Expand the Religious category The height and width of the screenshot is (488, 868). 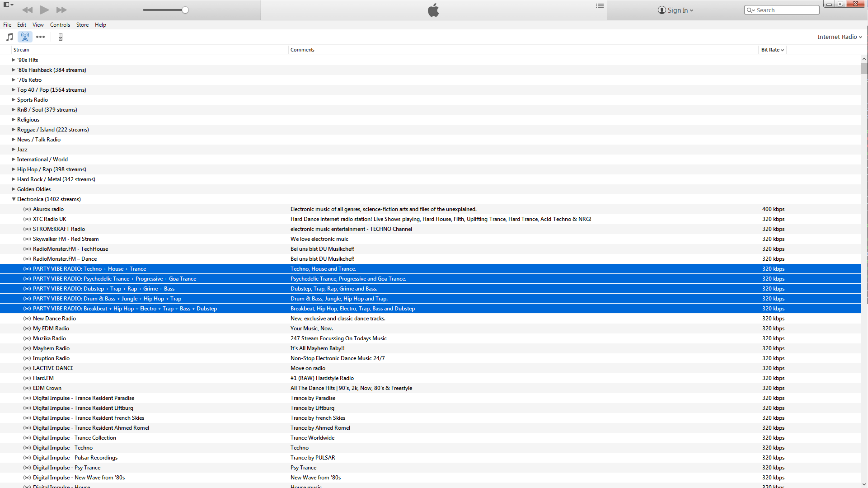13,119
